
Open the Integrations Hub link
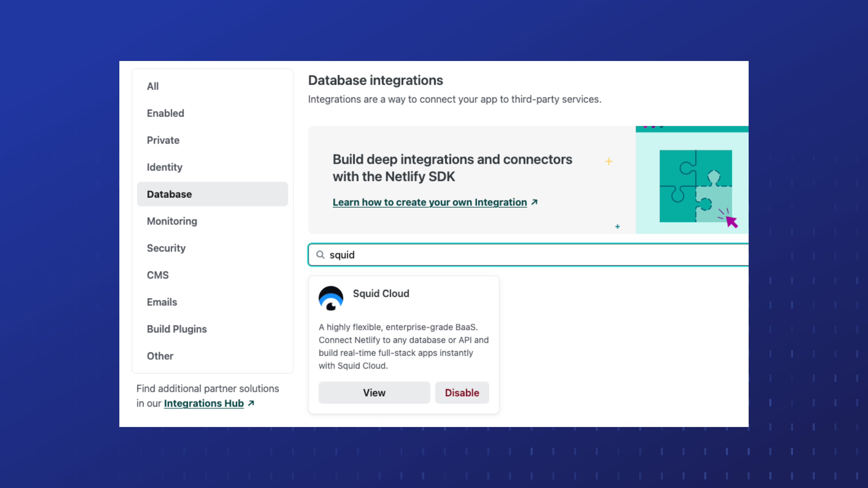coord(204,403)
